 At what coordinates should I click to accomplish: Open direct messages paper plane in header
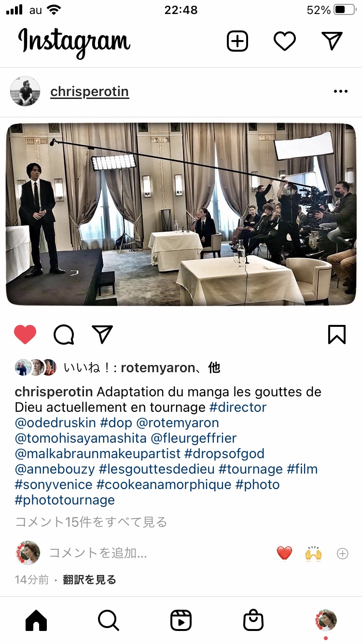[332, 41]
